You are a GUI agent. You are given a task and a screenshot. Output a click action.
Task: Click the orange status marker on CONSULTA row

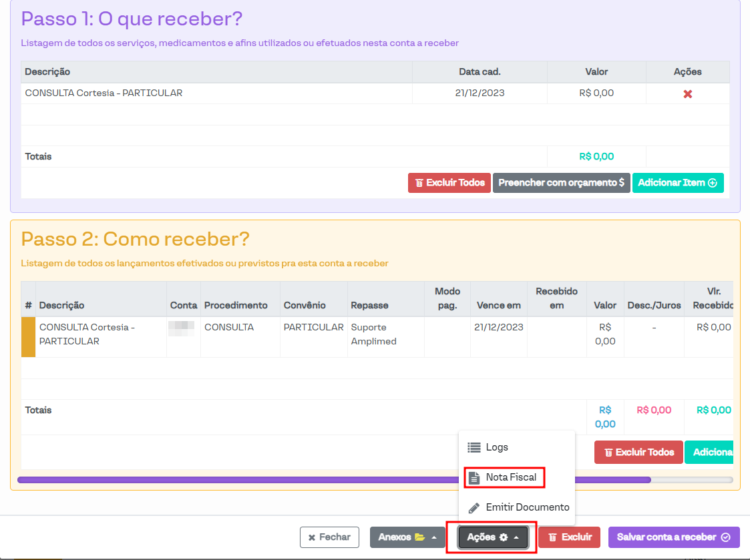(x=29, y=337)
